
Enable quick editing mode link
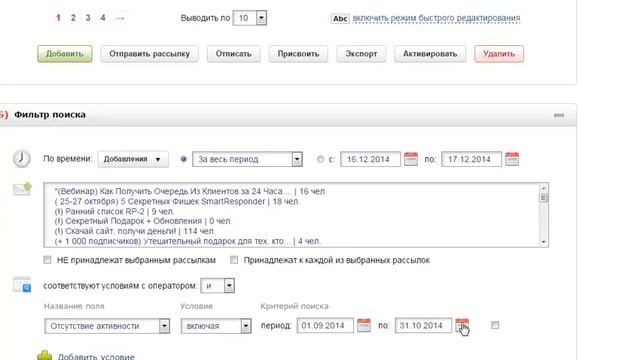click(x=436, y=18)
